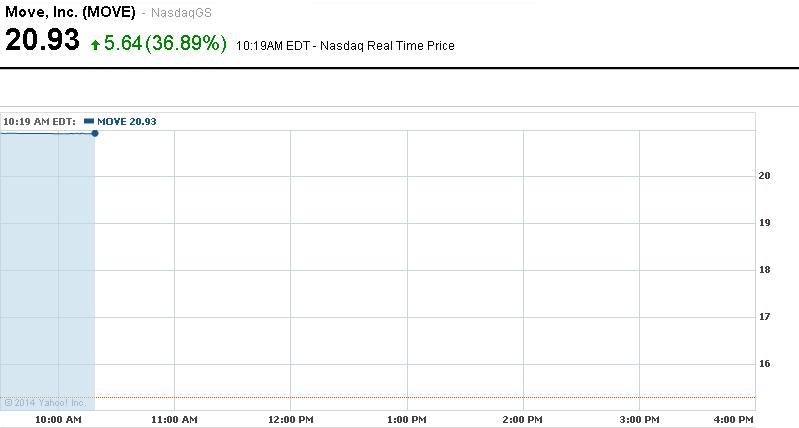Click the 1:00 PM time axis label
This screenshot has height=428, width=799.
coord(407,419)
